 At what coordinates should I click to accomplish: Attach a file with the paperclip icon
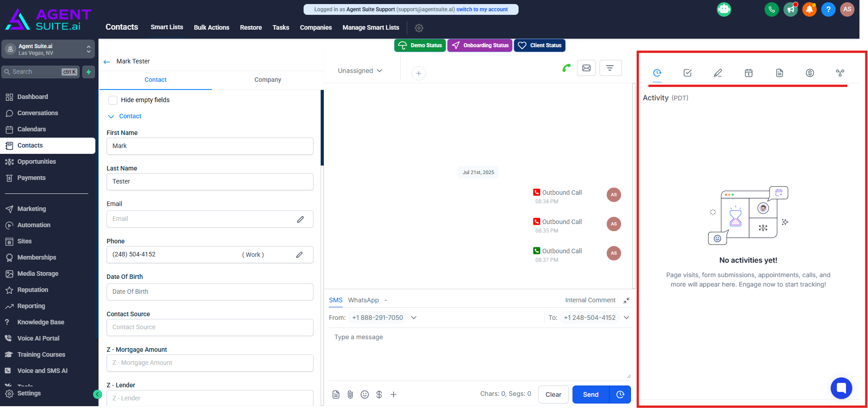[350, 395]
